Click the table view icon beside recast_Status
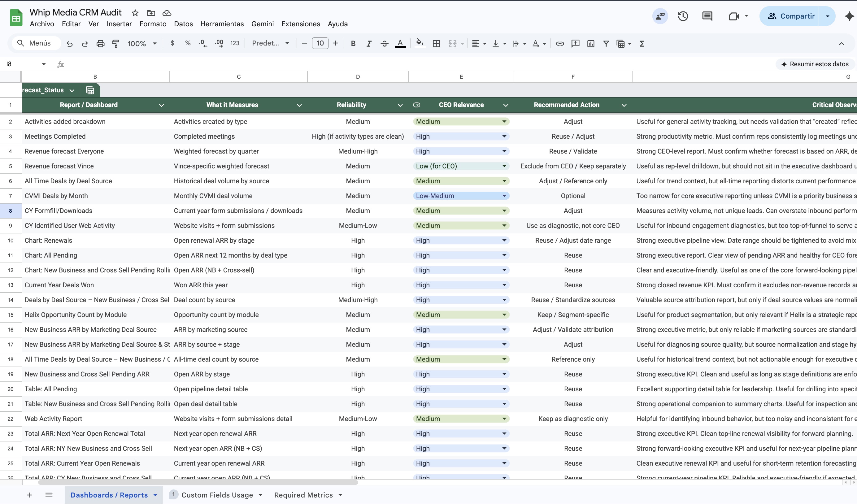Screen dimensions: 857x504 coord(90,90)
